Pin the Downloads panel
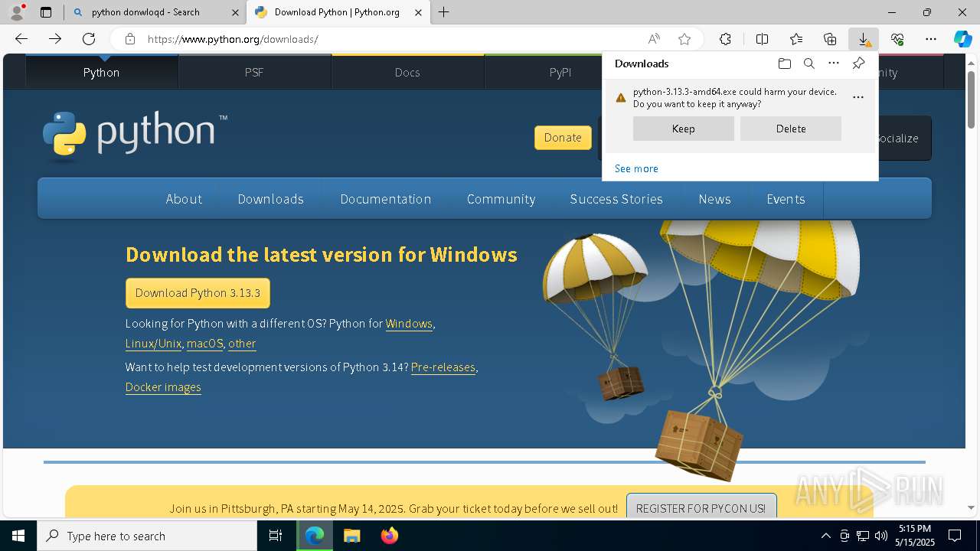The height and width of the screenshot is (551, 980). pos(858,64)
